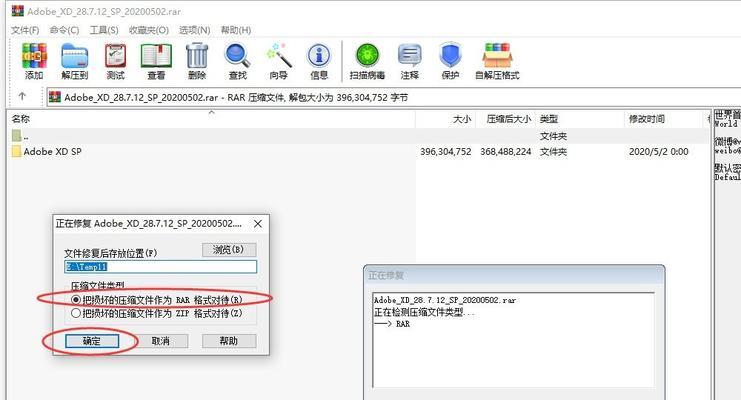The height and width of the screenshot is (400, 741).
Task: Open the View (查看) toolbar icon
Action: tap(156, 56)
